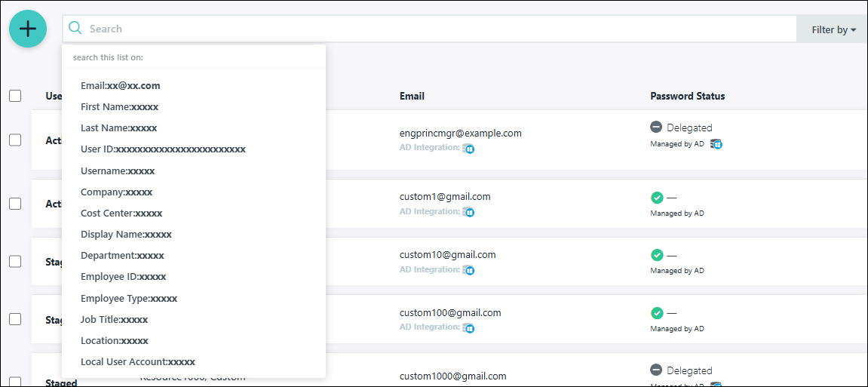
Task: Click the Delegated status icon in first row
Action: (657, 127)
